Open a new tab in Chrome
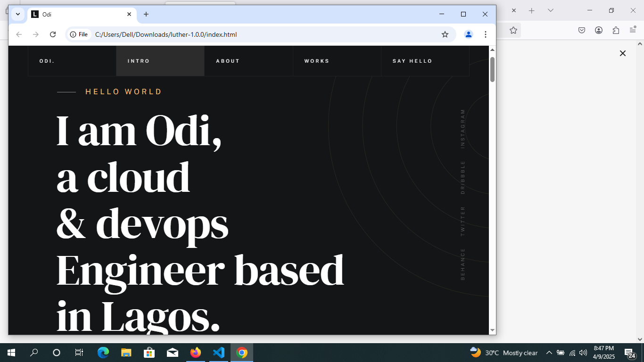 [146, 14]
